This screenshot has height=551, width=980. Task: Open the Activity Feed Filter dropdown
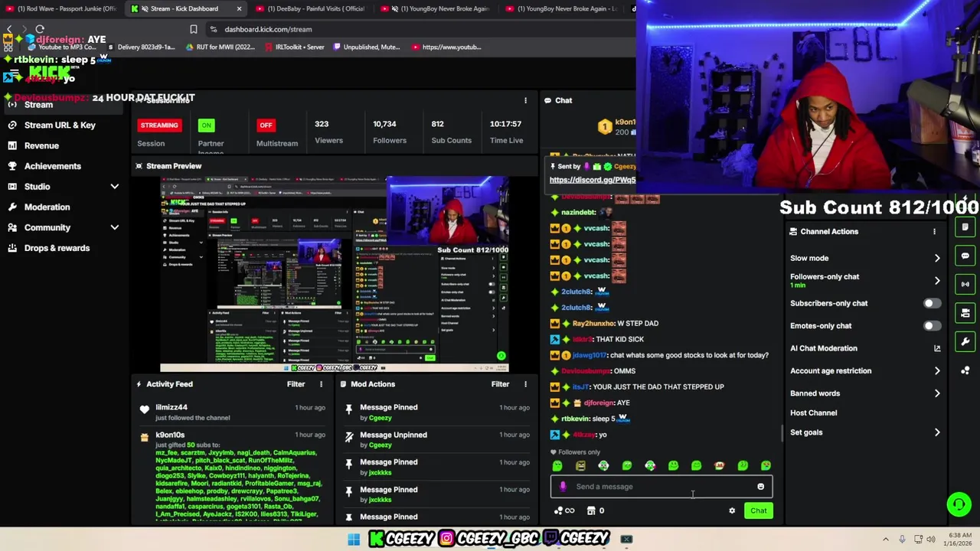(x=296, y=384)
